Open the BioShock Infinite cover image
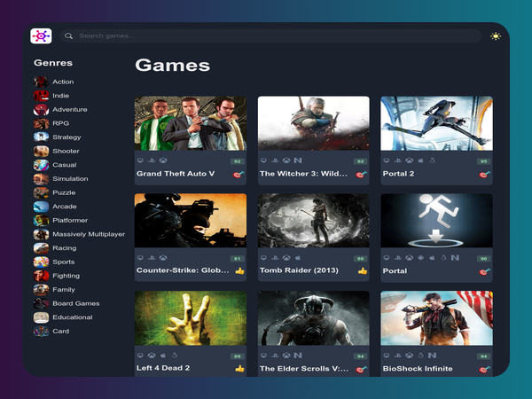Viewport: 532px width, 399px height. (436, 317)
